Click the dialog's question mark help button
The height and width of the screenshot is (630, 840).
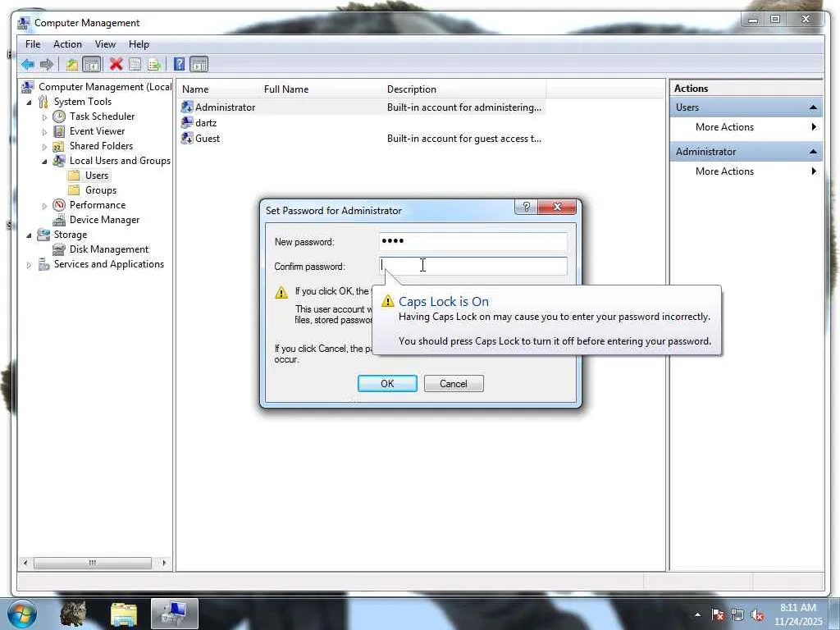526,207
